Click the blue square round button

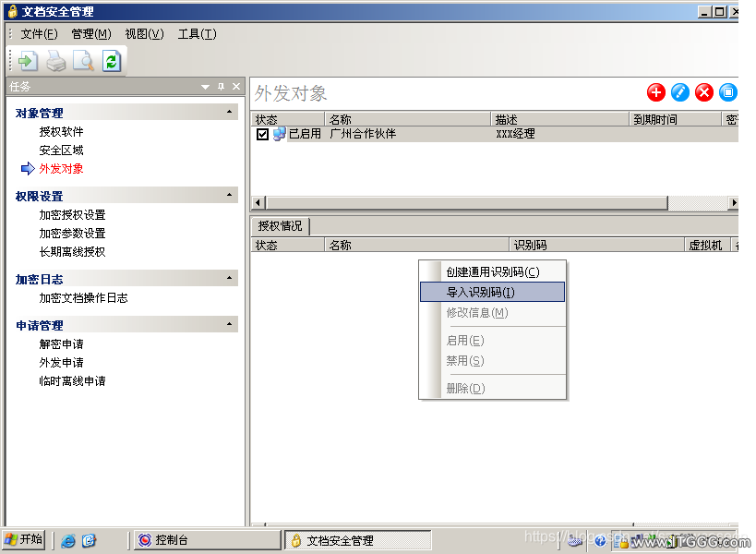coord(728,92)
